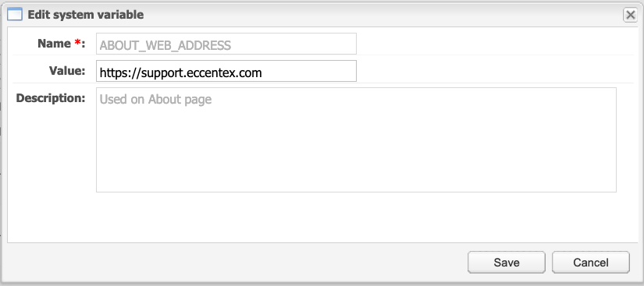Click the https:// prefix in Value
Screen dimensions: 644x286
(120, 73)
